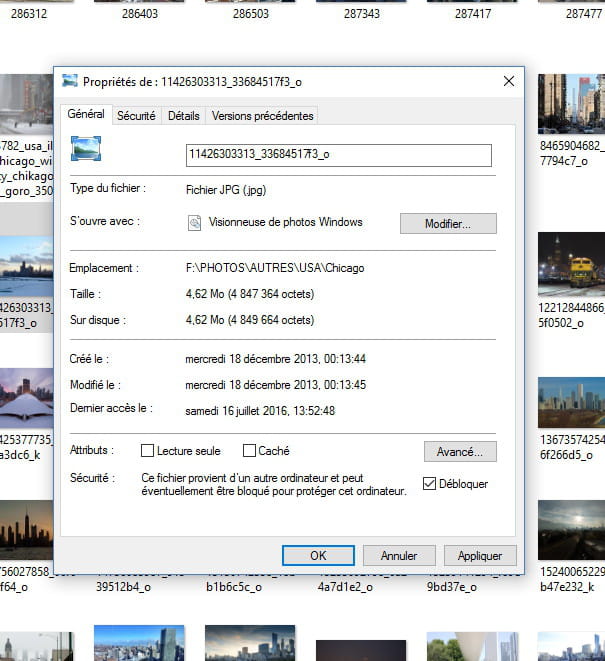
Task: Click the Modifier... button
Action: (447, 224)
